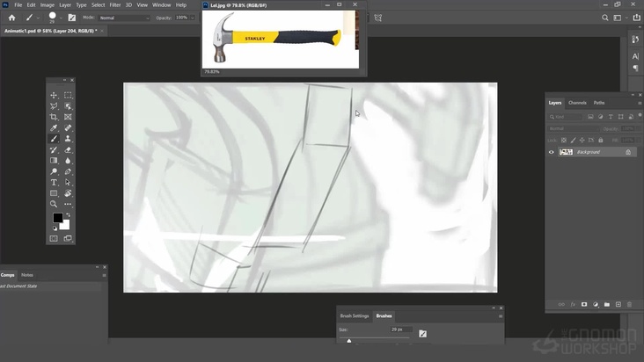The image size is (644, 362).
Task: Open the Window menu
Action: 161,5
